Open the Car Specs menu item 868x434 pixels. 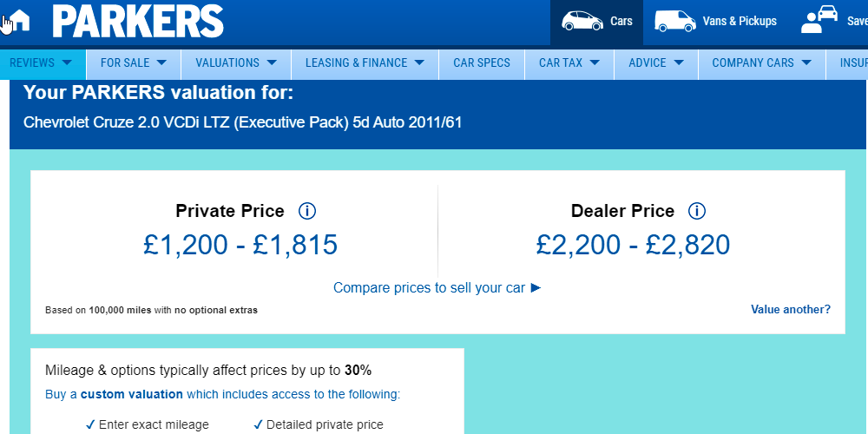(482, 62)
